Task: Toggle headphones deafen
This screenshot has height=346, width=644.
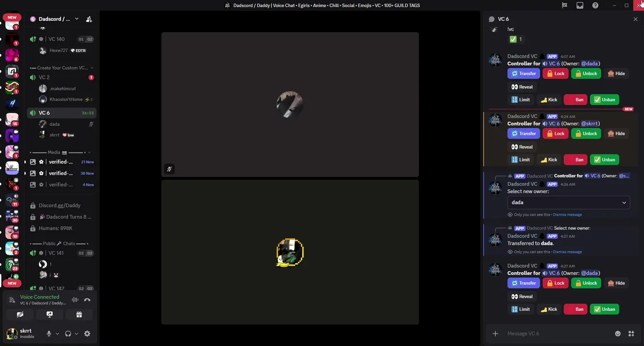Action: click(x=68, y=334)
